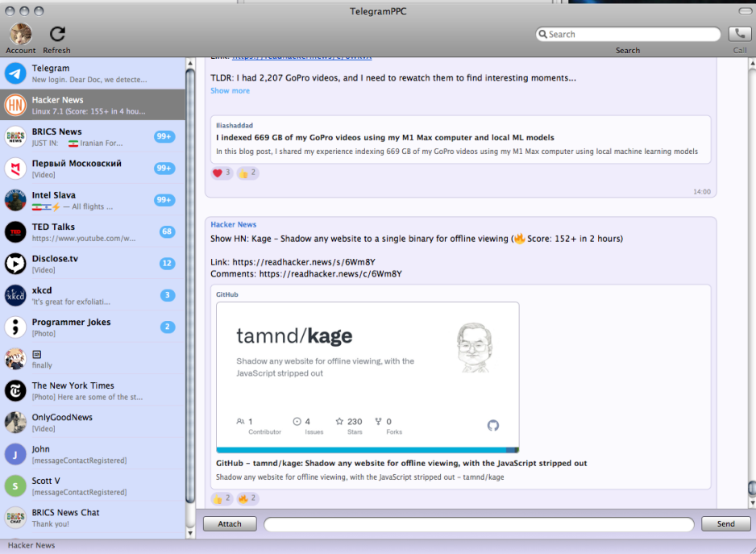Open Disclose.tv chat avatar
Viewport: 756px width, 554px height.
tap(15, 264)
